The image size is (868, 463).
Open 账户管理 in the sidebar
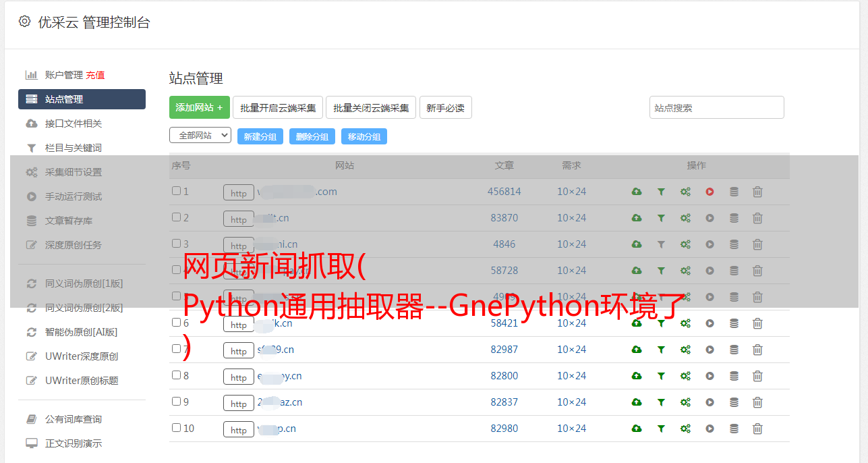[x=64, y=75]
